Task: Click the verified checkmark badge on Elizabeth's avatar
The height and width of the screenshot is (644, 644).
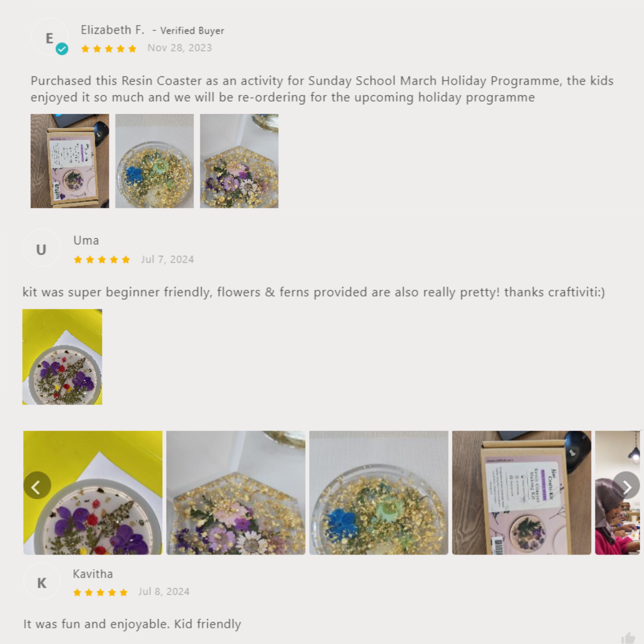Action: 62,49
